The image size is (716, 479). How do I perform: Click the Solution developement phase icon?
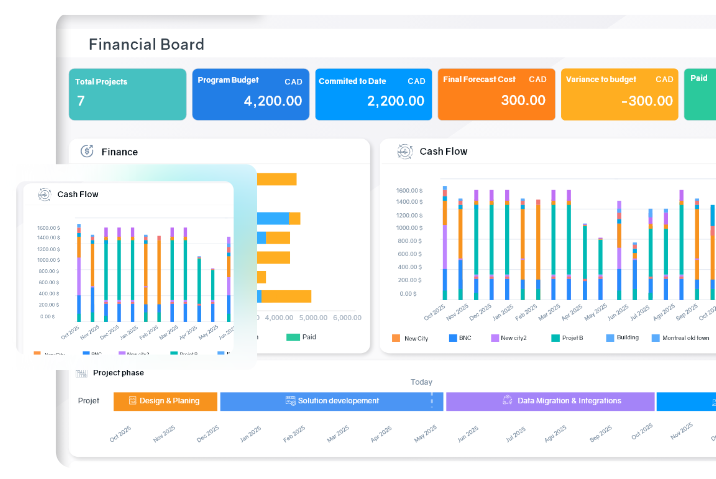[290, 401]
